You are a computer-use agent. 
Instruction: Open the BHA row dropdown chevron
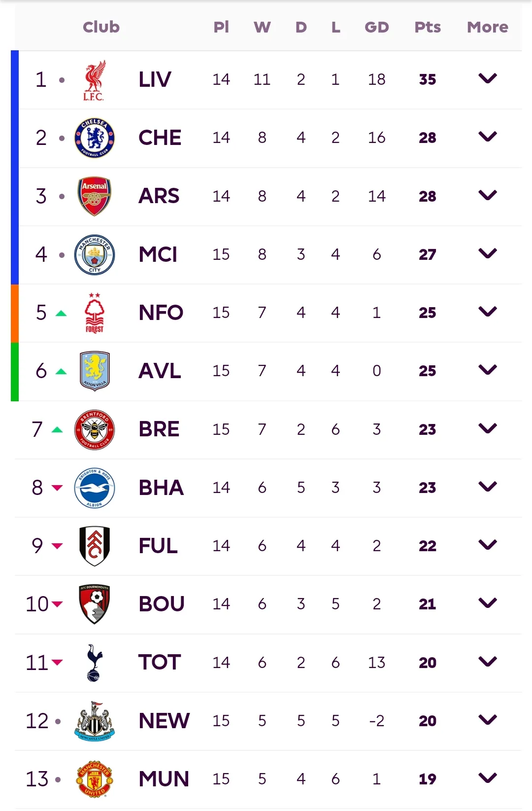point(488,487)
